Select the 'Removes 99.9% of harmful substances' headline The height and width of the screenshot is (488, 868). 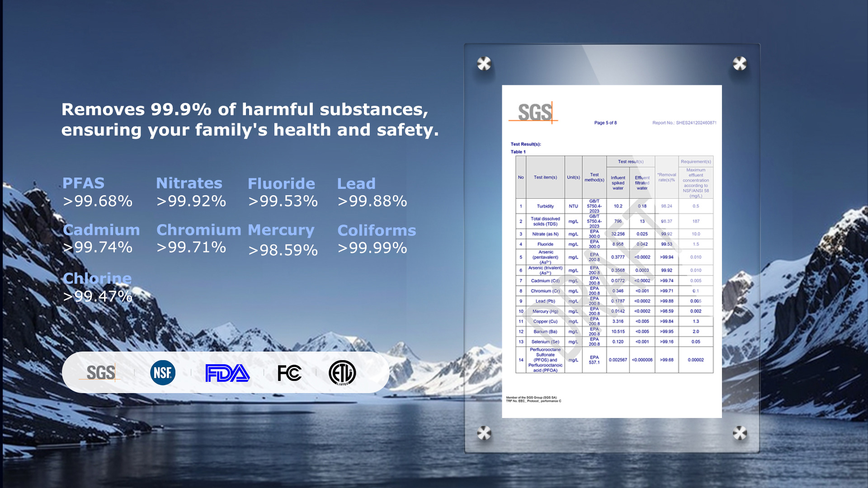pos(250,120)
